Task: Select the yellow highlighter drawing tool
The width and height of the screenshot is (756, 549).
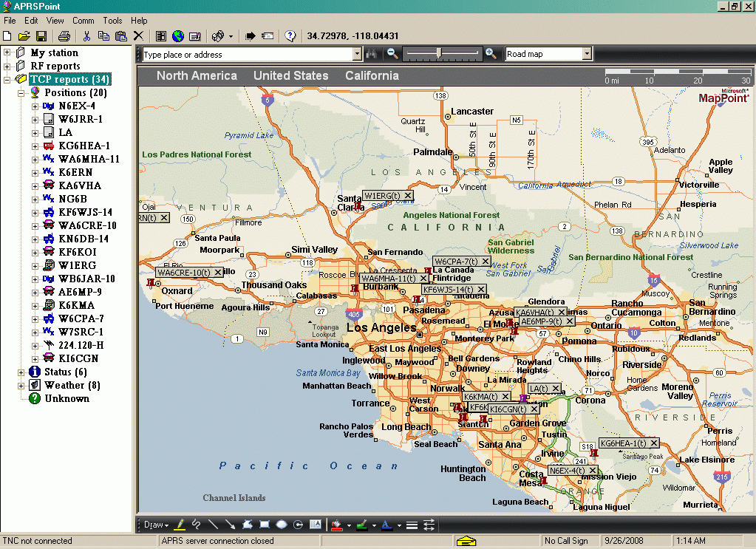Action: point(180,525)
